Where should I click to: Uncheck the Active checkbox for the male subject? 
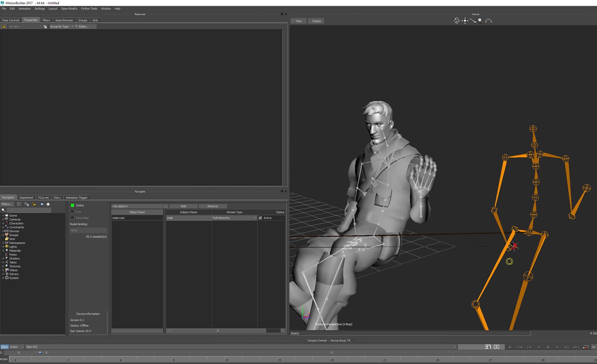point(260,218)
